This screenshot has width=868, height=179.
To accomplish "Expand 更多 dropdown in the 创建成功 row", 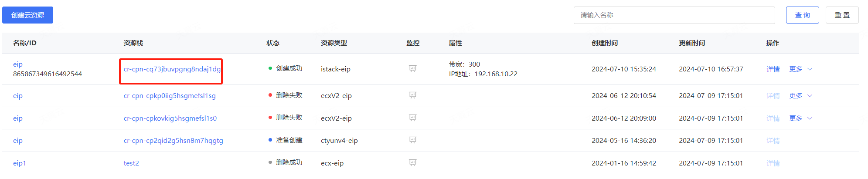I will tap(801, 69).
